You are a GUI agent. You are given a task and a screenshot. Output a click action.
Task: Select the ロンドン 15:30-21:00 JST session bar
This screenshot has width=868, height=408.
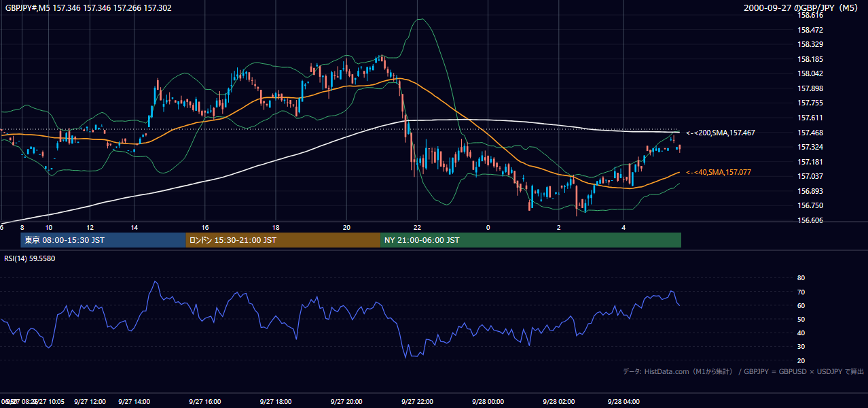283,240
